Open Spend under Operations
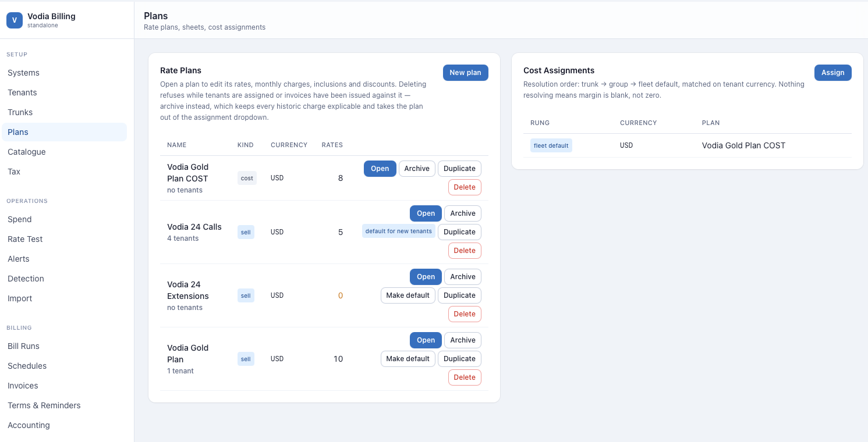The height and width of the screenshot is (442, 868). tap(64, 219)
